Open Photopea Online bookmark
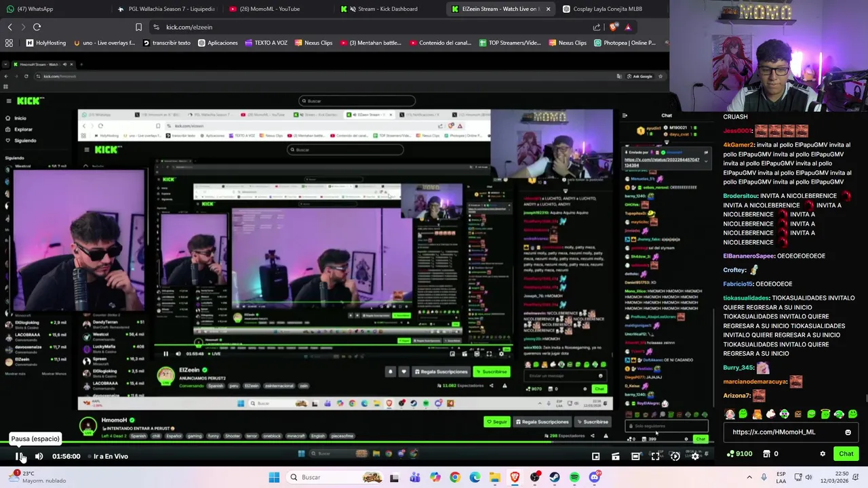This screenshot has width=868, height=488. 625,43
